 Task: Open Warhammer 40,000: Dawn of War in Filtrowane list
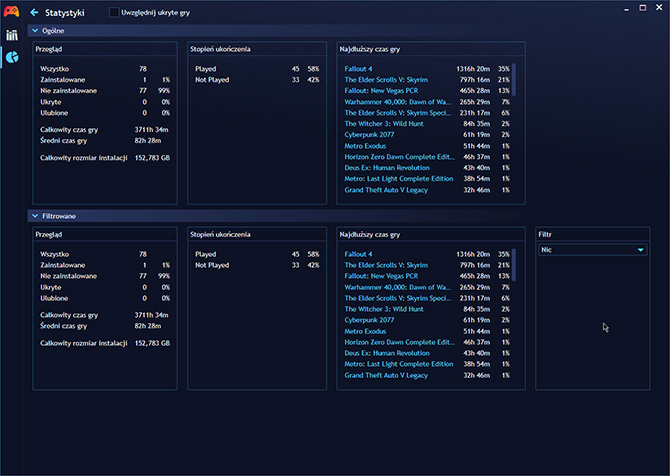pyautogui.click(x=397, y=287)
